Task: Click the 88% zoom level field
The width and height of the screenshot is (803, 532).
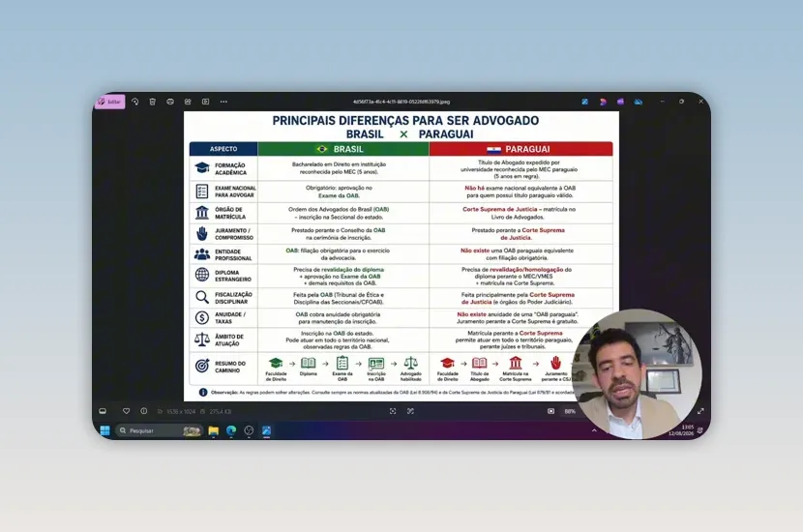Action: tap(570, 411)
